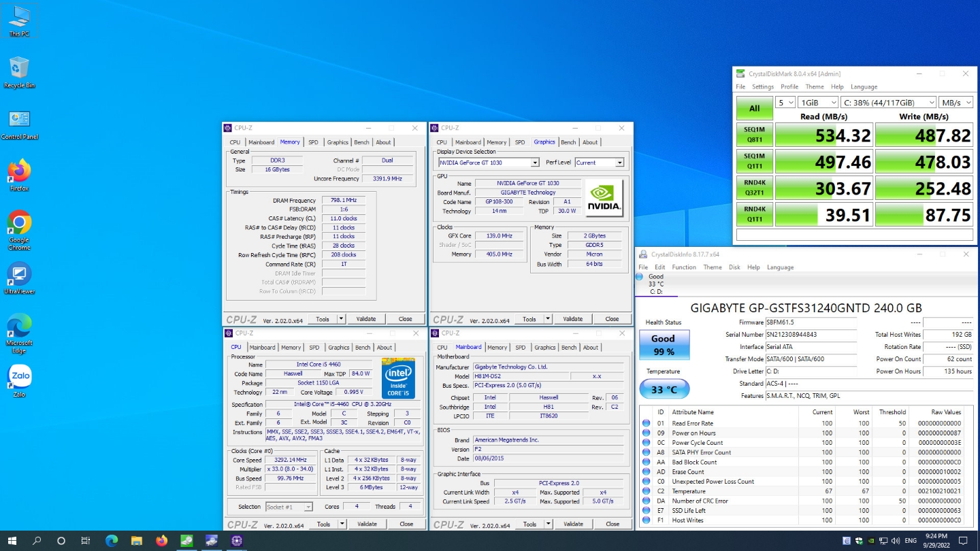Screen dimensions: 980x551
Task: Click the NVIDIA logo in CPU-Z Graphics
Action: coord(604,198)
